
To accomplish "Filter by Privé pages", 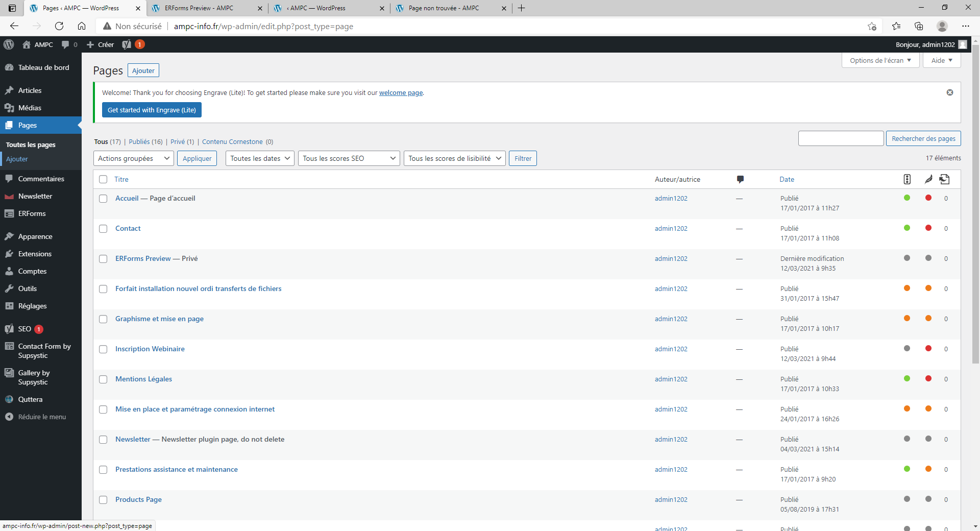I will click(x=182, y=142).
